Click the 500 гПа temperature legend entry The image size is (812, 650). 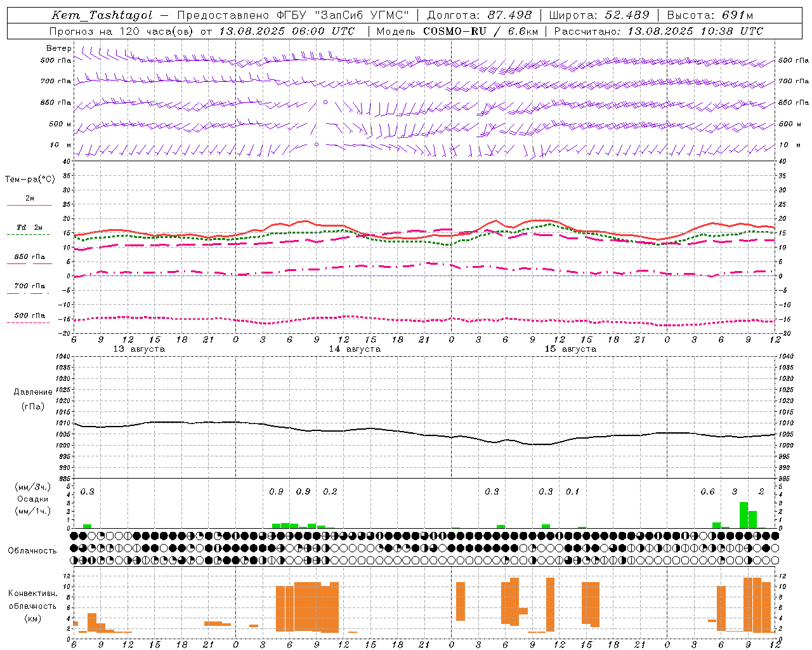click(30, 315)
